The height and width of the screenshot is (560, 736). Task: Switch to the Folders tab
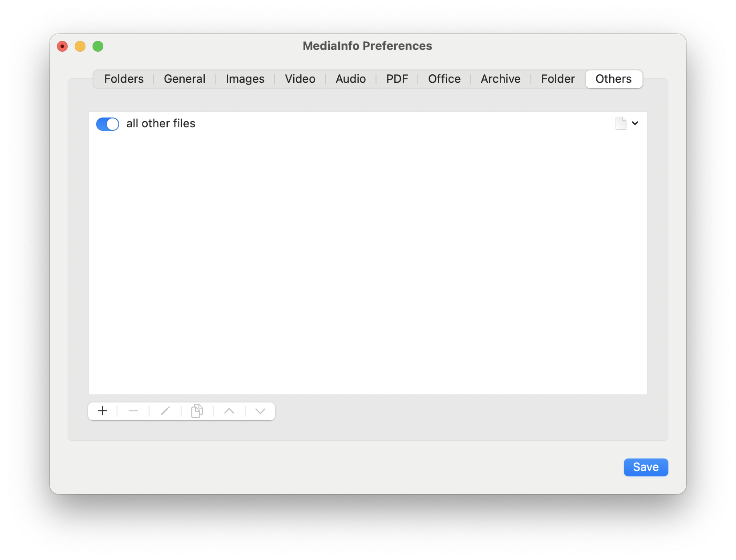click(124, 79)
